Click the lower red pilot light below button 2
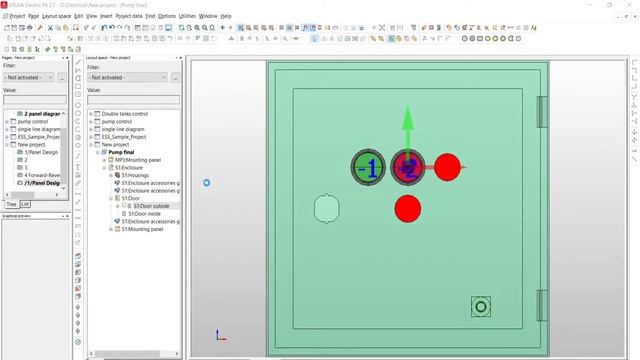 click(408, 209)
